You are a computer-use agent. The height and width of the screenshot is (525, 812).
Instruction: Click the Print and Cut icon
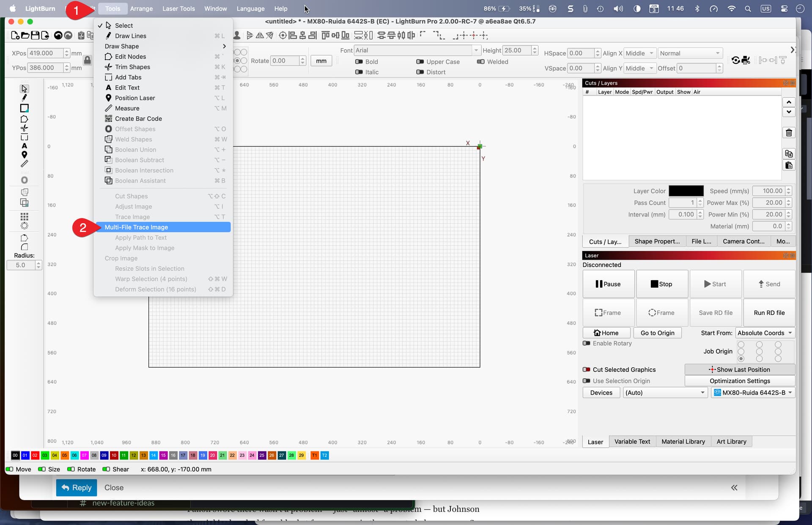(746, 60)
